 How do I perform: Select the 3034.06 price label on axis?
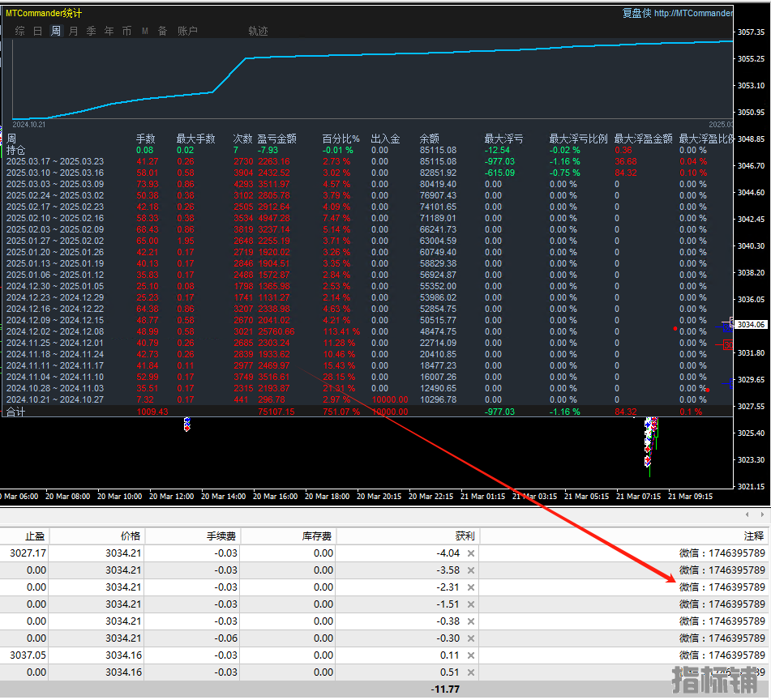(x=751, y=325)
